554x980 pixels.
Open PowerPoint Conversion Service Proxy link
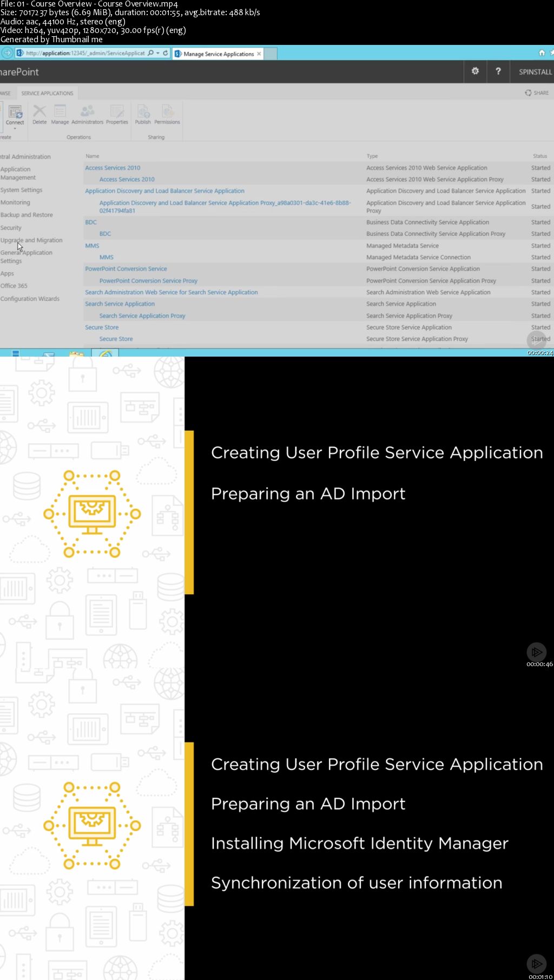pyautogui.click(x=148, y=281)
